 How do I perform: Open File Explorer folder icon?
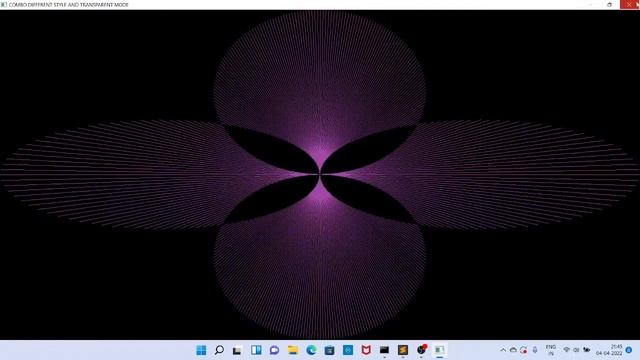point(293,350)
